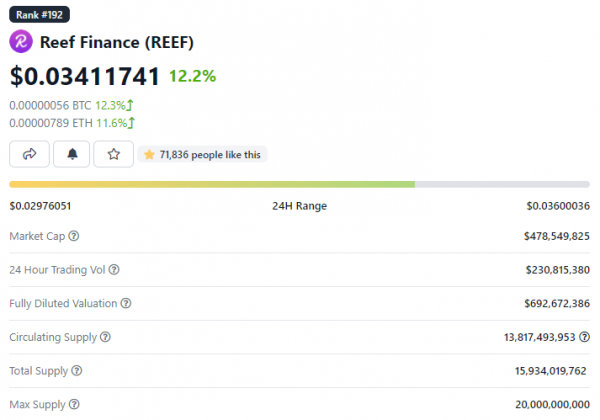Click question mark next to Circulating Supply
The height and width of the screenshot is (420, 600).
click(x=106, y=337)
